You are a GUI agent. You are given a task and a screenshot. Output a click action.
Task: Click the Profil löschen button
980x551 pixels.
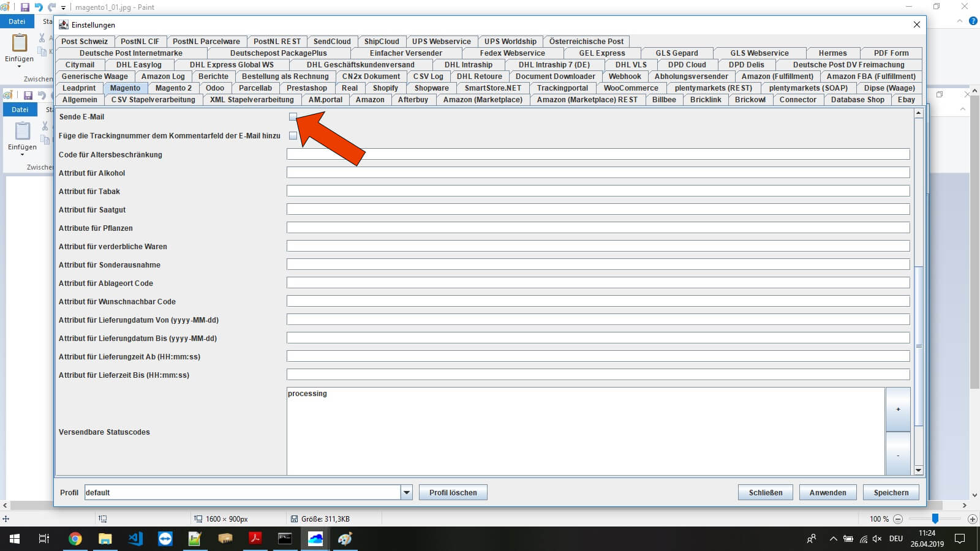(453, 492)
